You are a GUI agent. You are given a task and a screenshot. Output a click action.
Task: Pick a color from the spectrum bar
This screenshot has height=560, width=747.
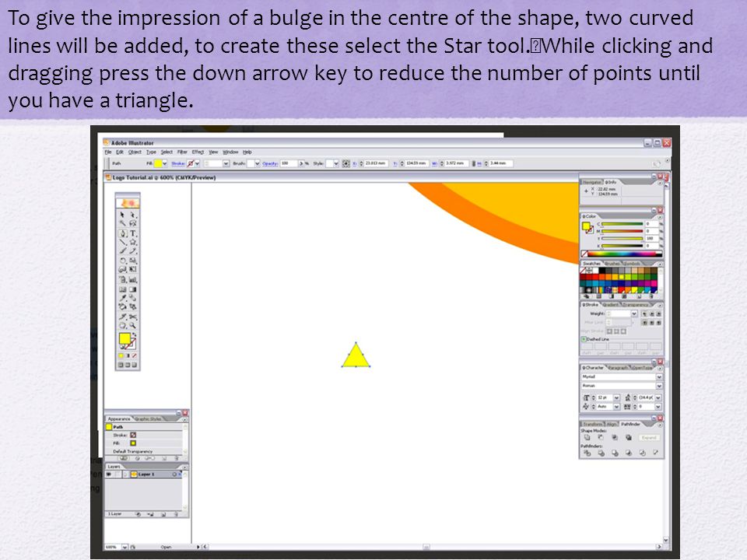coord(621,254)
